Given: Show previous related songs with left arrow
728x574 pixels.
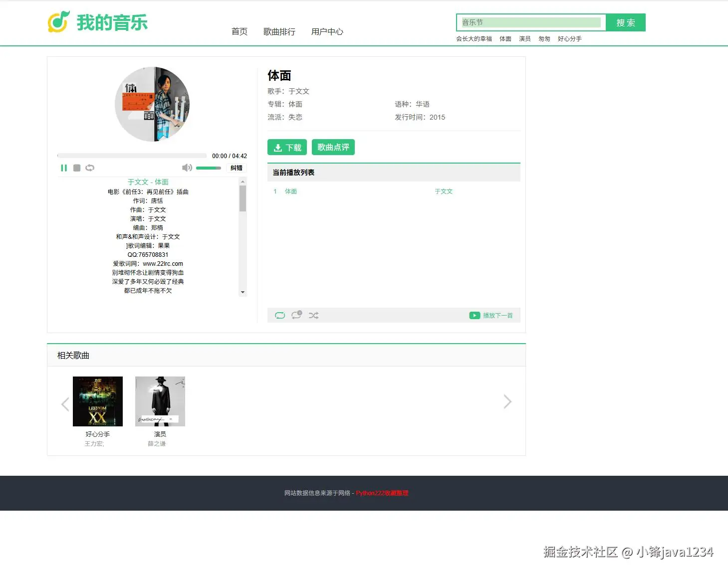Looking at the screenshot, I should click(65, 403).
